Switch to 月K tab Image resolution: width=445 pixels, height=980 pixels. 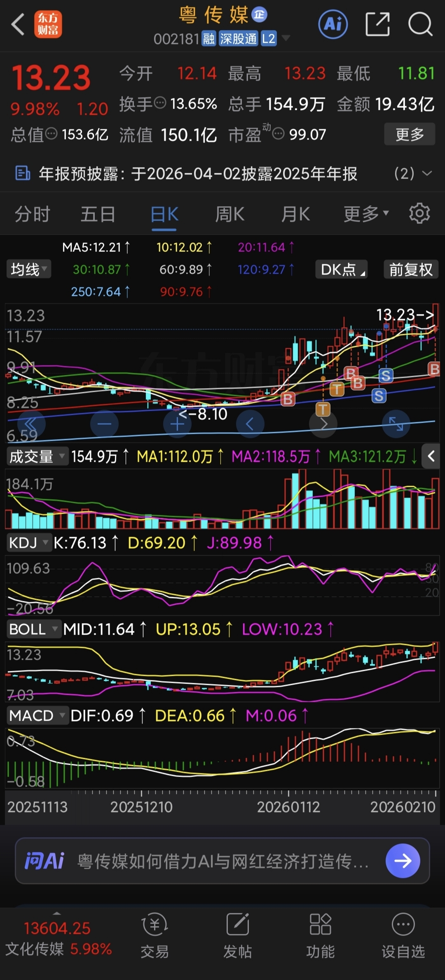pyautogui.click(x=295, y=214)
